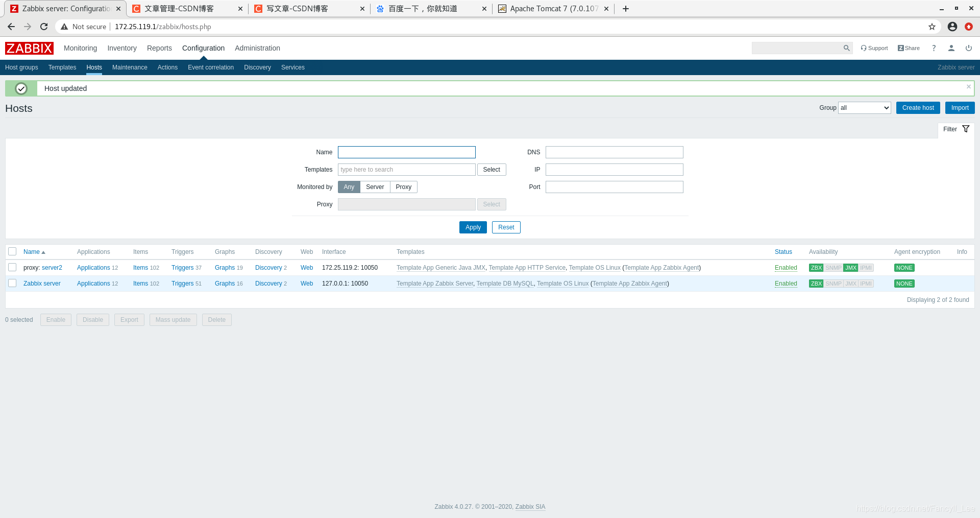Reset the host filter

[506, 227]
